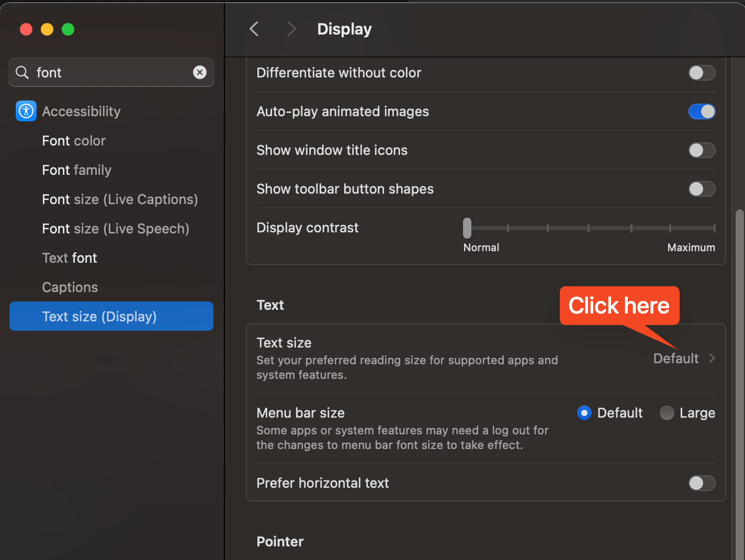
Task: Select Font size (Live Captions) result
Action: pyautogui.click(x=120, y=199)
